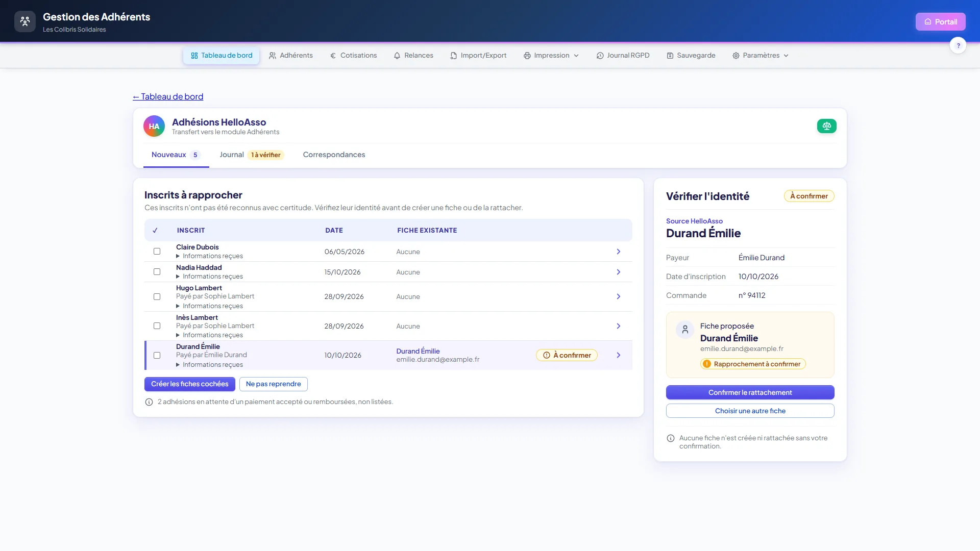This screenshot has height=551, width=980.
Task: Follow the back link to Tableau de bord
Action: 168,96
